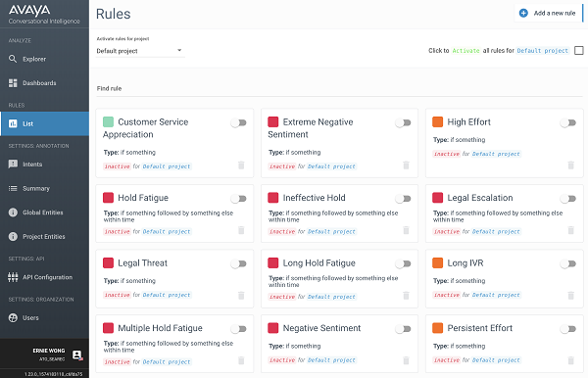
Task: Click the Rules List chart icon
Action: (x=13, y=123)
